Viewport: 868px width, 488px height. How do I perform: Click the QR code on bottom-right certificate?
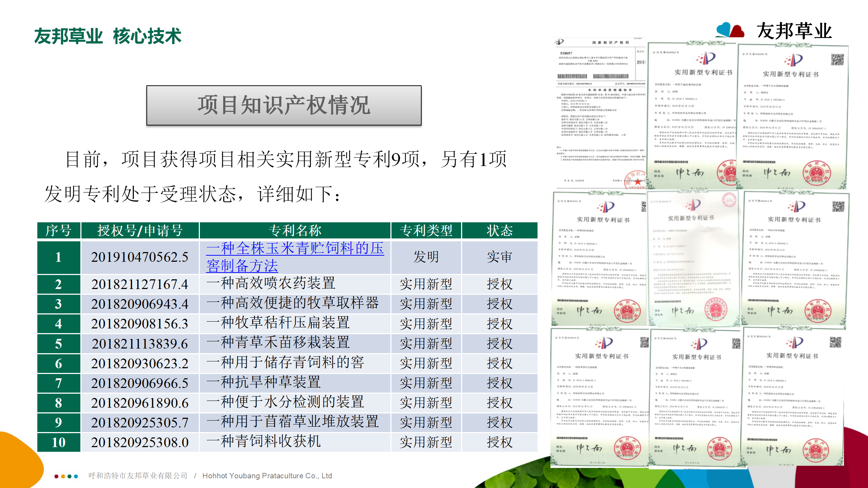(835, 342)
